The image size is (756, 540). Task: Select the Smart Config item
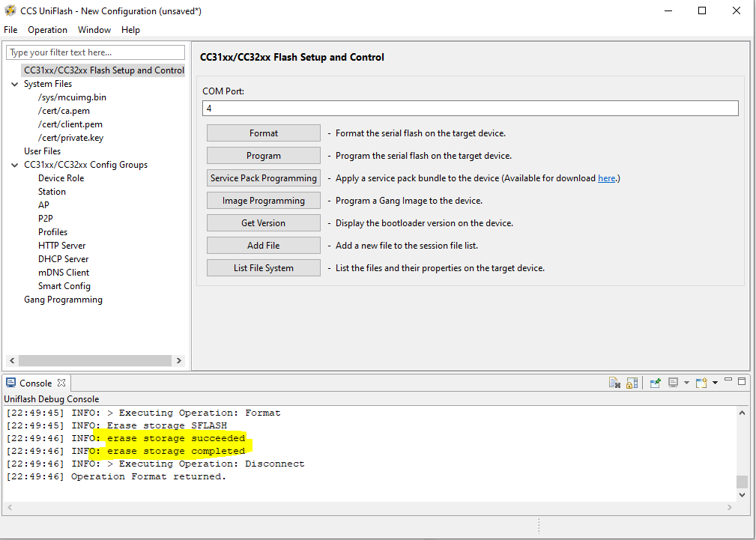64,286
